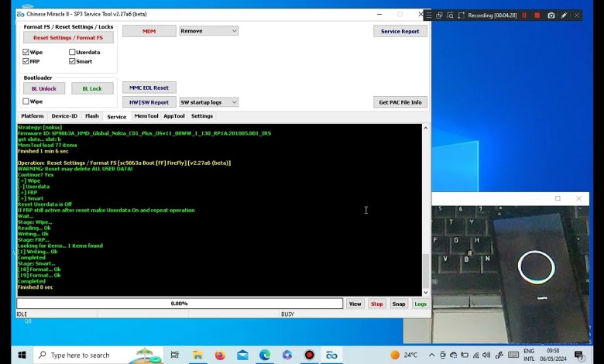The height and width of the screenshot is (364, 604).
Task: Click the MMC EOL Reset button
Action: tap(149, 88)
